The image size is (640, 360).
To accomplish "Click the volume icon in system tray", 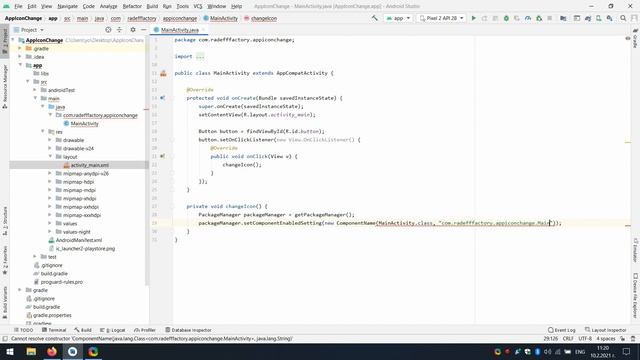I will click(547, 351).
